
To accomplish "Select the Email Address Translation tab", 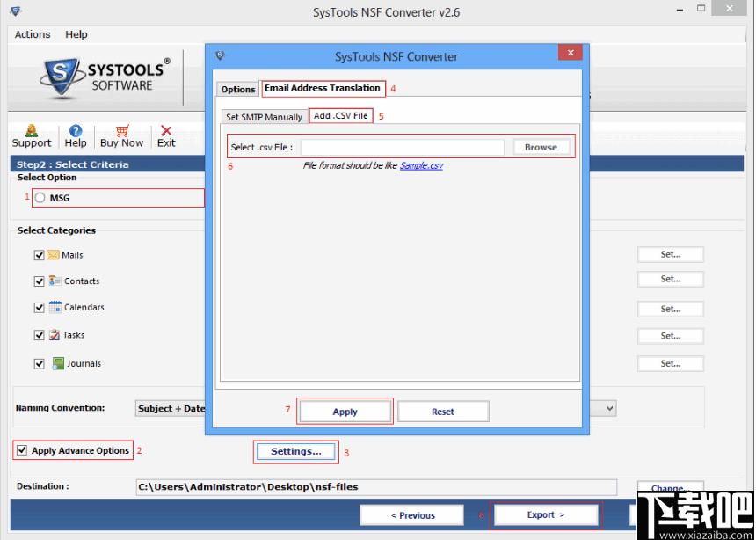I will [x=323, y=88].
